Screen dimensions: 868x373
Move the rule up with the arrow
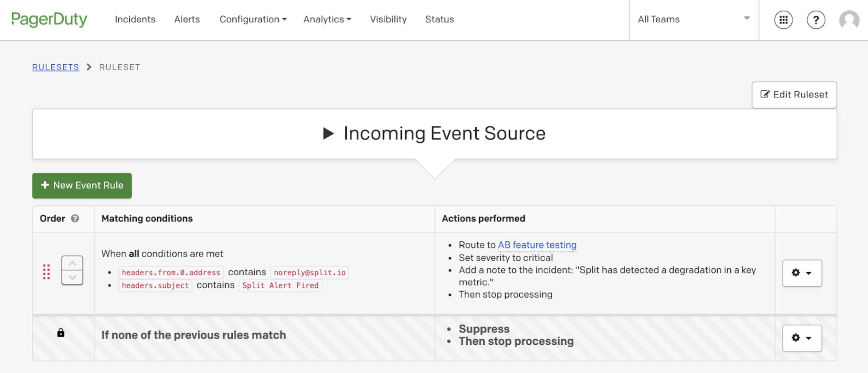[72, 263]
